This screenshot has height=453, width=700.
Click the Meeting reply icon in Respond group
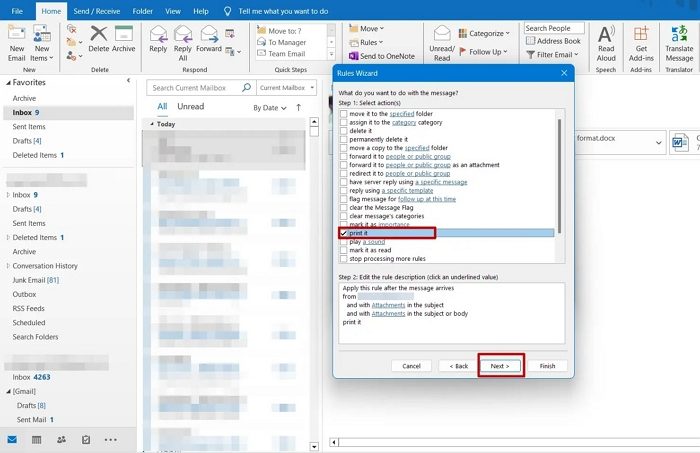coord(230,33)
